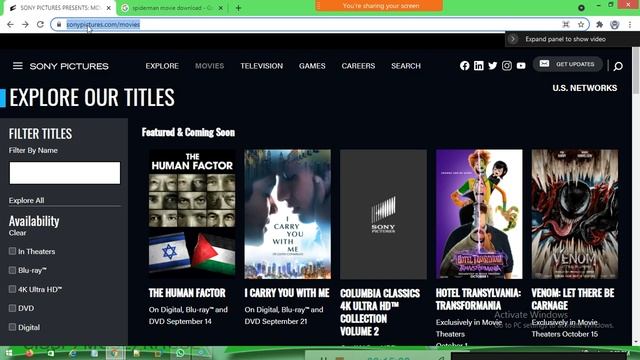Open the Television nav menu
This screenshot has height=360, width=640.
click(x=261, y=66)
